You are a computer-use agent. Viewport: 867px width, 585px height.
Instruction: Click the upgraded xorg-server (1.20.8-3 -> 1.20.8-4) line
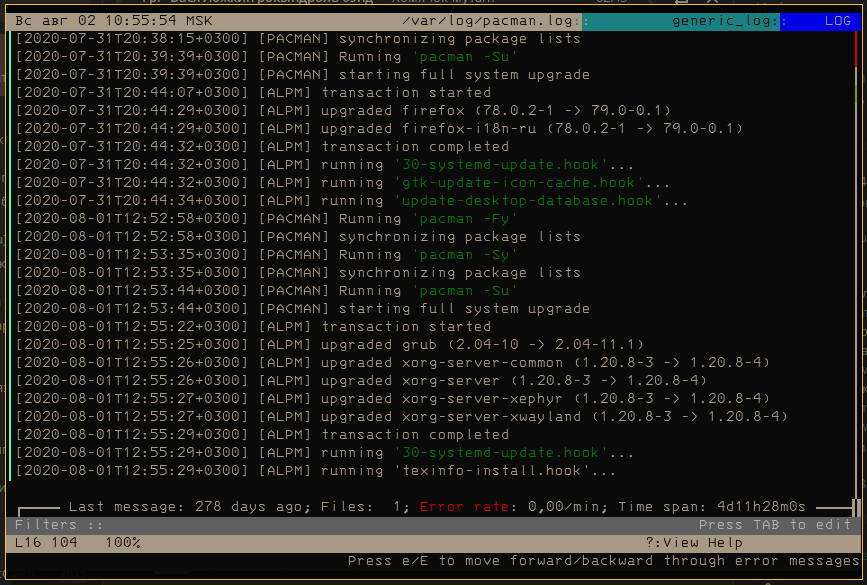(361, 380)
